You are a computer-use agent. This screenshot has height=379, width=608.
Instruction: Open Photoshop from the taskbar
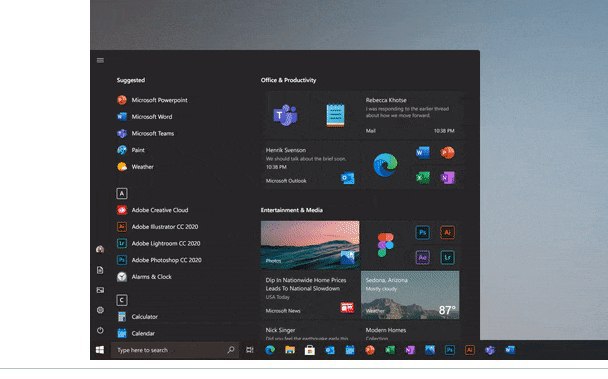(x=450, y=350)
